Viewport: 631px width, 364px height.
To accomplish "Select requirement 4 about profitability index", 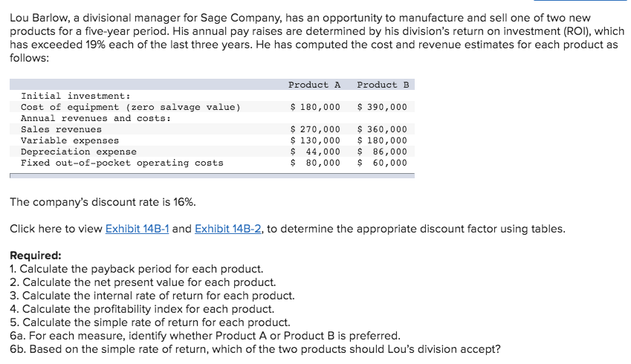I will tap(142, 309).
